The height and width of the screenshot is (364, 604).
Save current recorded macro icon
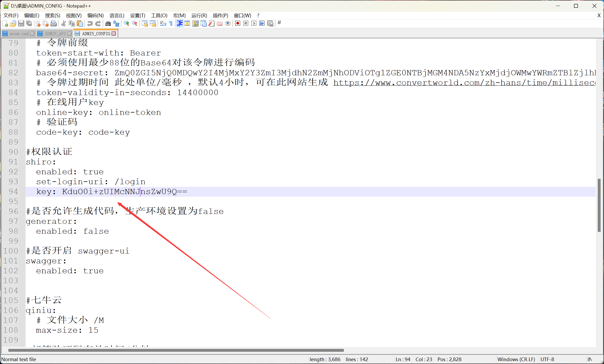(270, 23)
